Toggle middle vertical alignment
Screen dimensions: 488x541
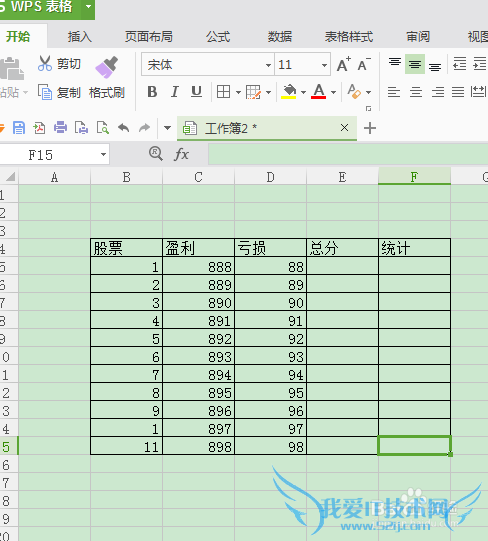point(415,64)
